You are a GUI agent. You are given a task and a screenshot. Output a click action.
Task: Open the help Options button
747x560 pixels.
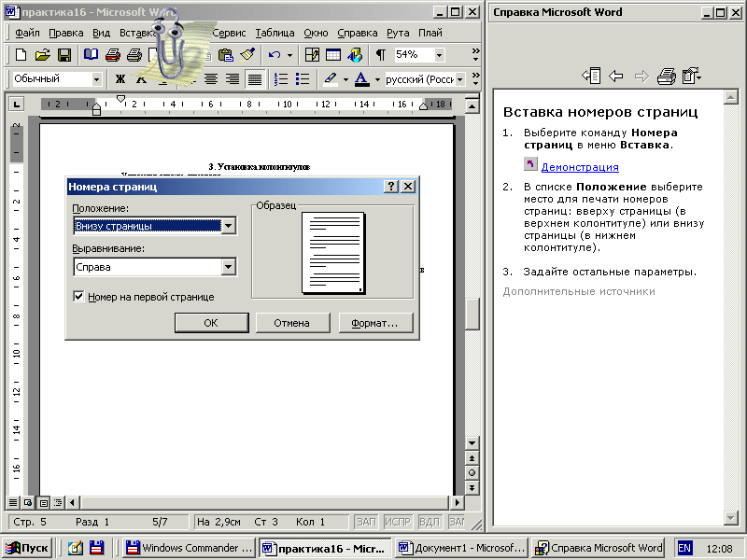tap(691, 76)
